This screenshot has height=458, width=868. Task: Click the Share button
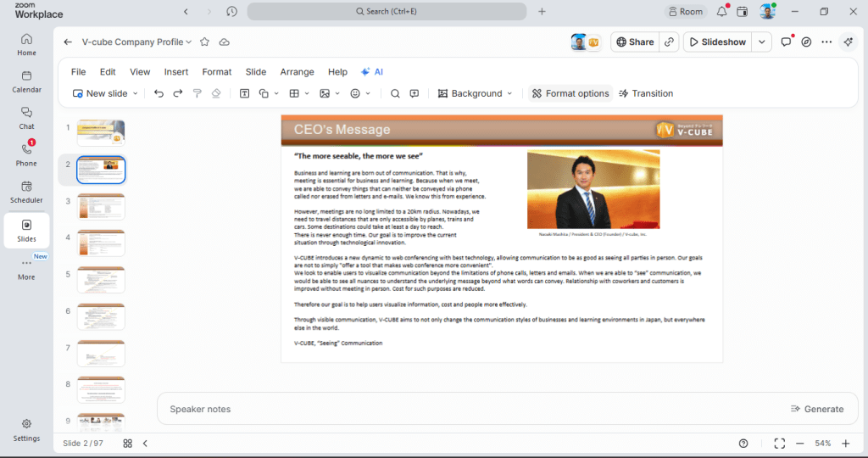pyautogui.click(x=635, y=42)
